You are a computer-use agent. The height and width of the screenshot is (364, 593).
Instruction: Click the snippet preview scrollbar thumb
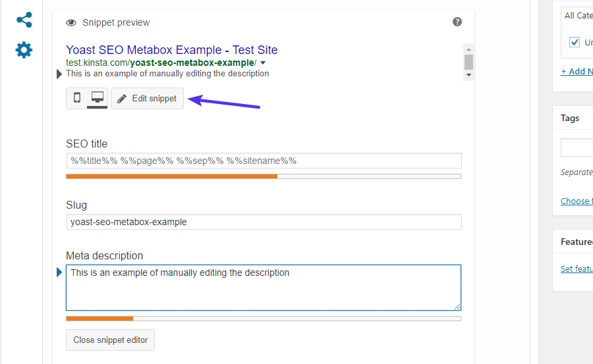(x=468, y=62)
